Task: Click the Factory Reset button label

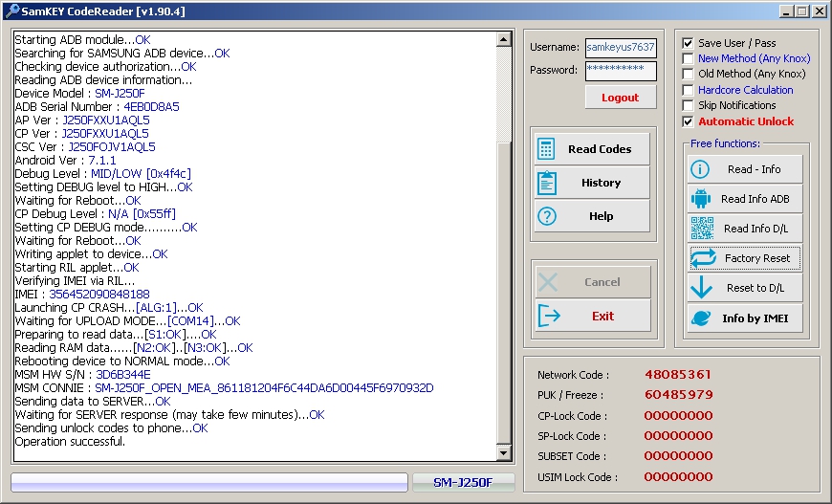Action: coord(757,258)
